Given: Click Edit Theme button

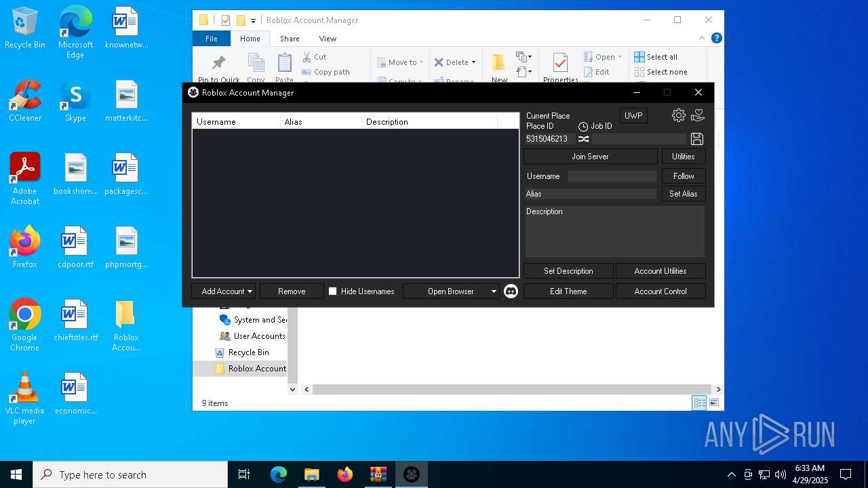Looking at the screenshot, I should coord(568,291).
